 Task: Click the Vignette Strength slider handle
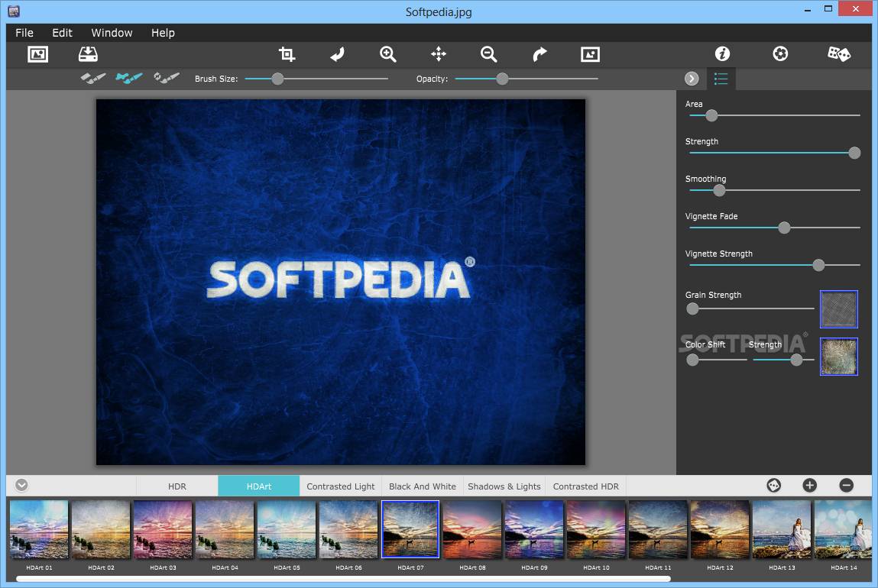point(818,265)
